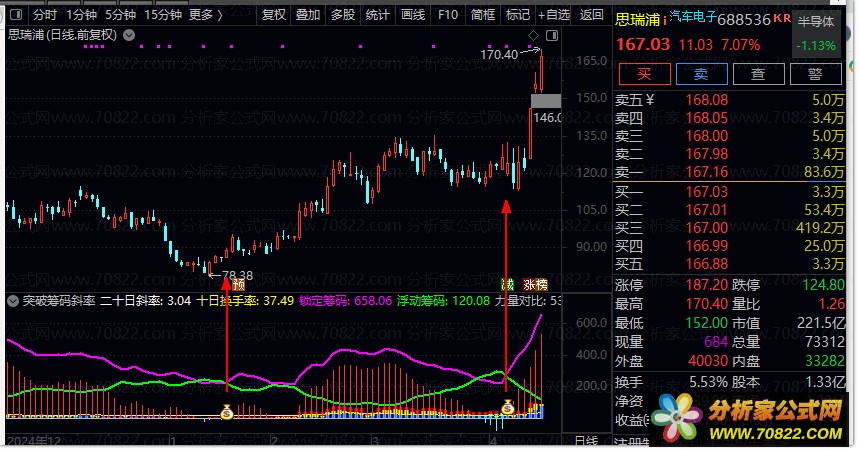
Task: Click the 减 marker under the chart
Action: point(508,284)
